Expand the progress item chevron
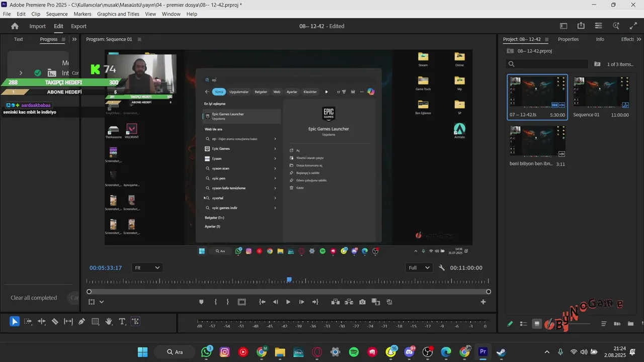The image size is (644, 362). tap(21, 73)
